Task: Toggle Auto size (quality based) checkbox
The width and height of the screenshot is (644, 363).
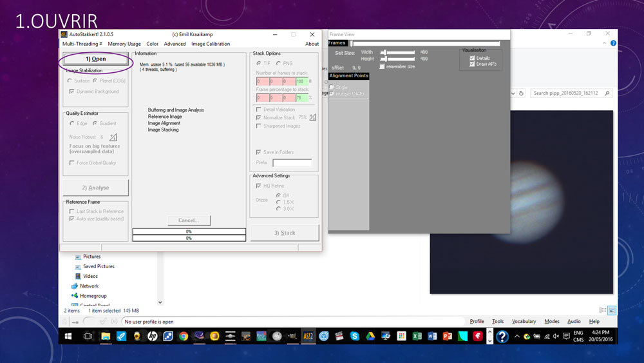Action: coord(72,219)
